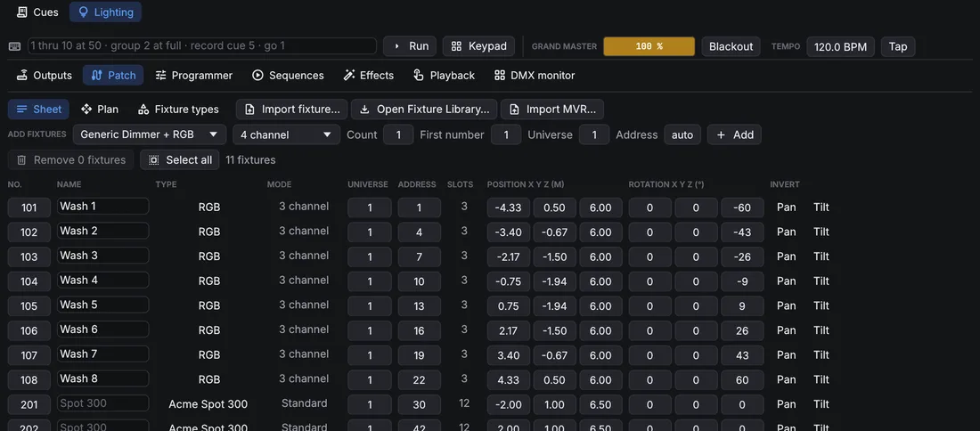Edit the 120.0 BPM tempo field

pyautogui.click(x=840, y=47)
